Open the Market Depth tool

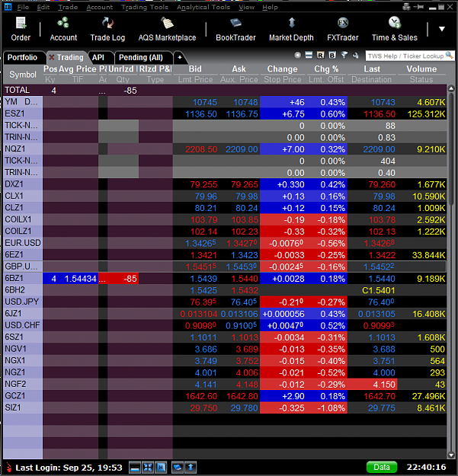291,30
